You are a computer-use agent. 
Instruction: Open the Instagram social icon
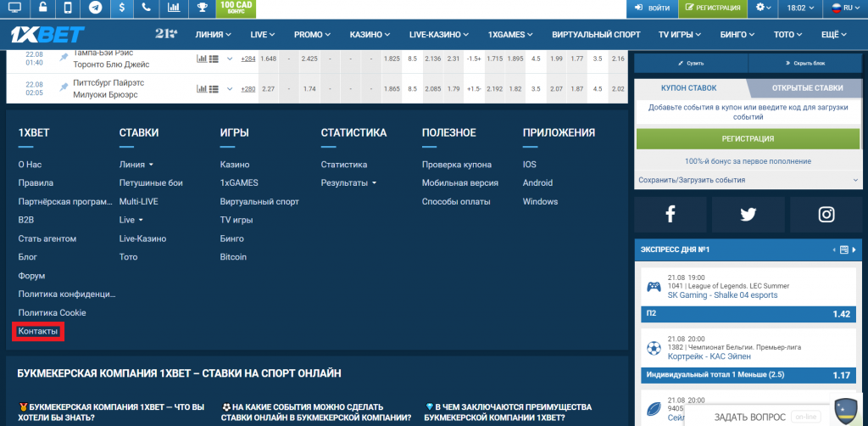point(826,215)
